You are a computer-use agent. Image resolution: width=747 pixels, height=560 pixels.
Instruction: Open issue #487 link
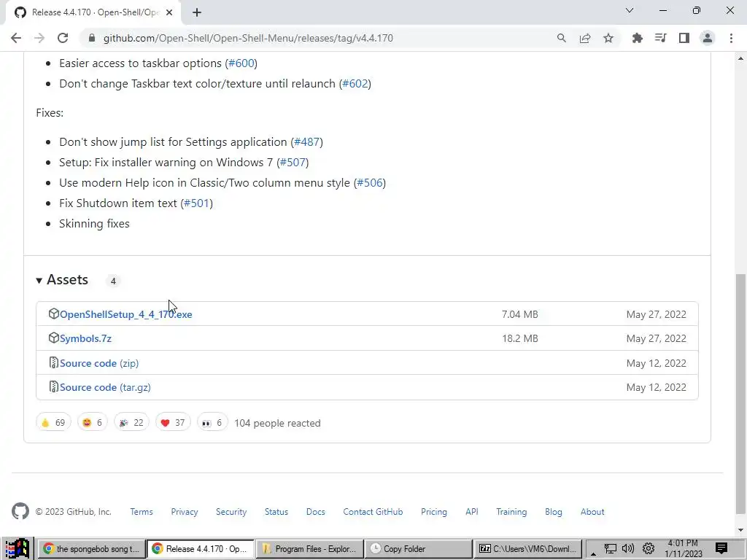(x=307, y=142)
